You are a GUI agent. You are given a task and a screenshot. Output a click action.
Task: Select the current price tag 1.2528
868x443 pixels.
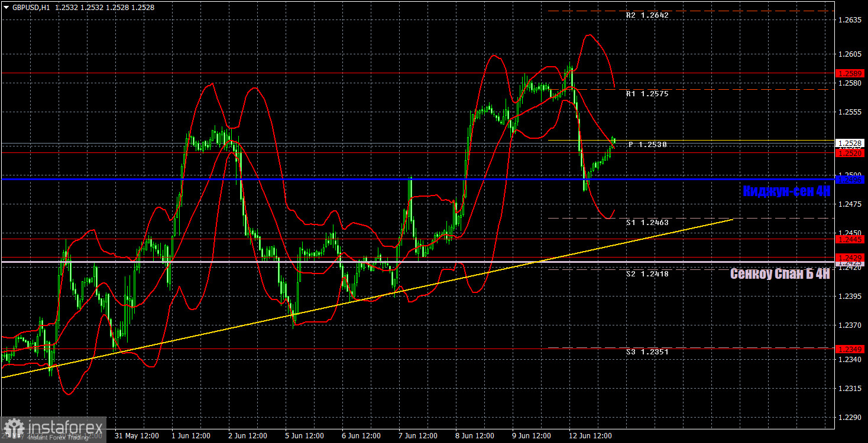(x=850, y=143)
